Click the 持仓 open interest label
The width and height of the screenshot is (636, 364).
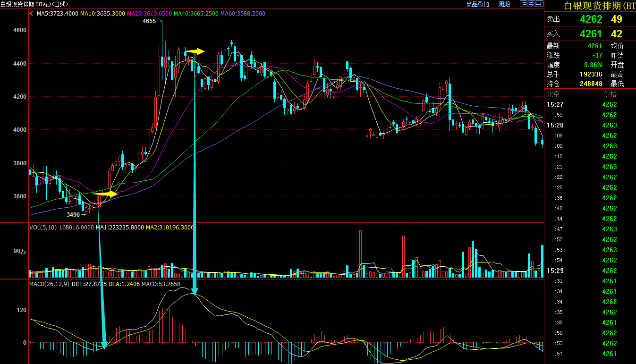tap(553, 84)
